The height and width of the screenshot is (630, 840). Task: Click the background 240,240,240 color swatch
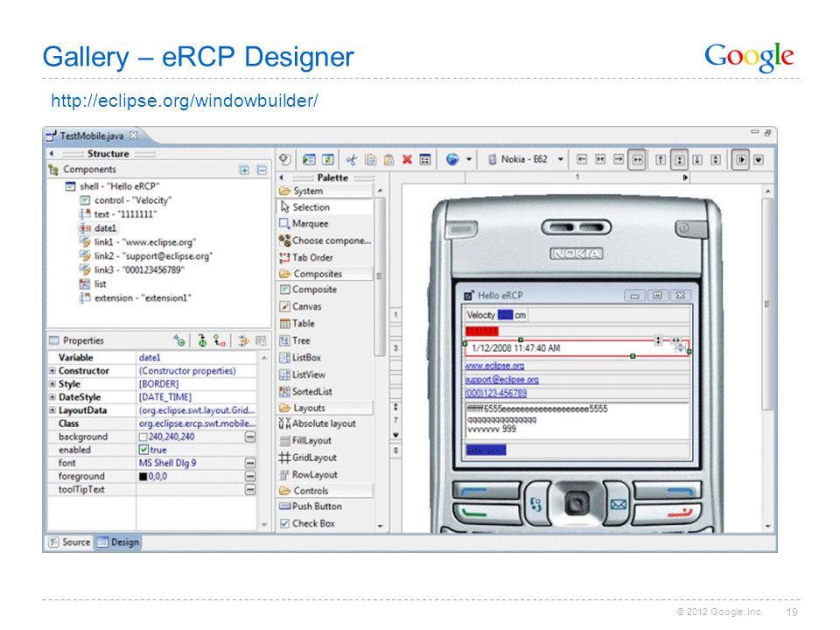click(143, 437)
